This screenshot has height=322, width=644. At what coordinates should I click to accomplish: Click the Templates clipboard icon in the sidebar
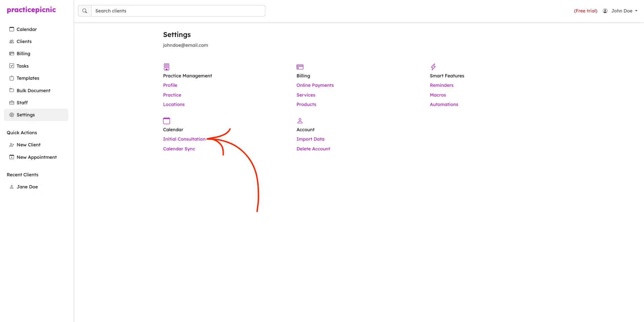(12, 78)
